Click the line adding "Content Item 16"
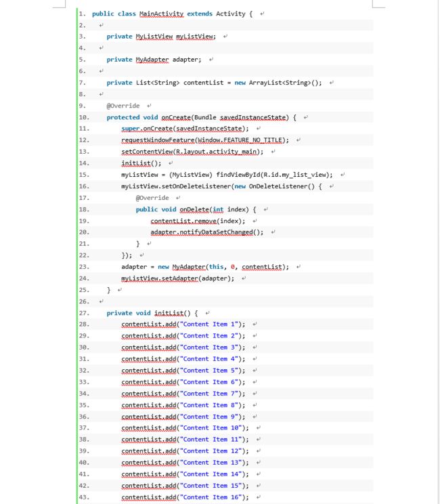Viewport: 440px width, 504px height. [185, 498]
